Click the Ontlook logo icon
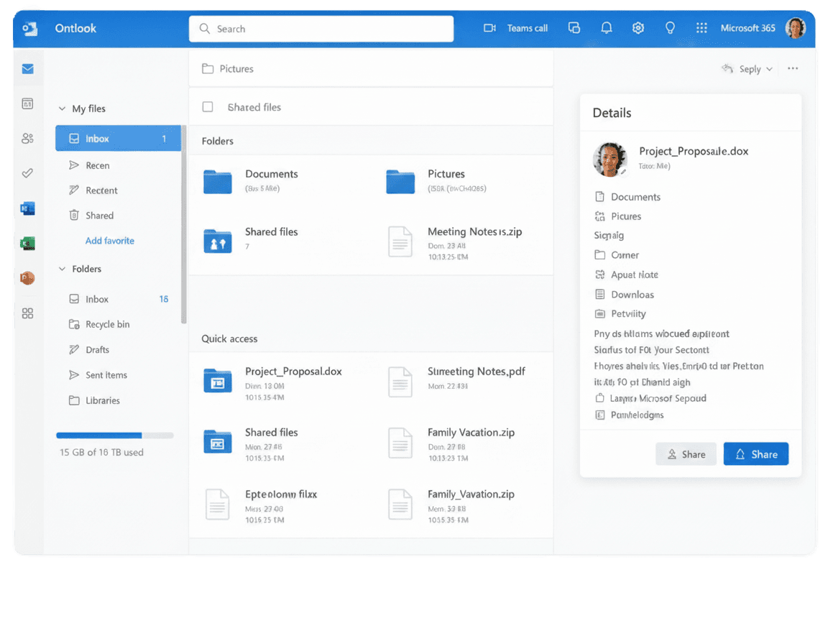Image resolution: width=828 pixels, height=644 pixels. [30, 29]
